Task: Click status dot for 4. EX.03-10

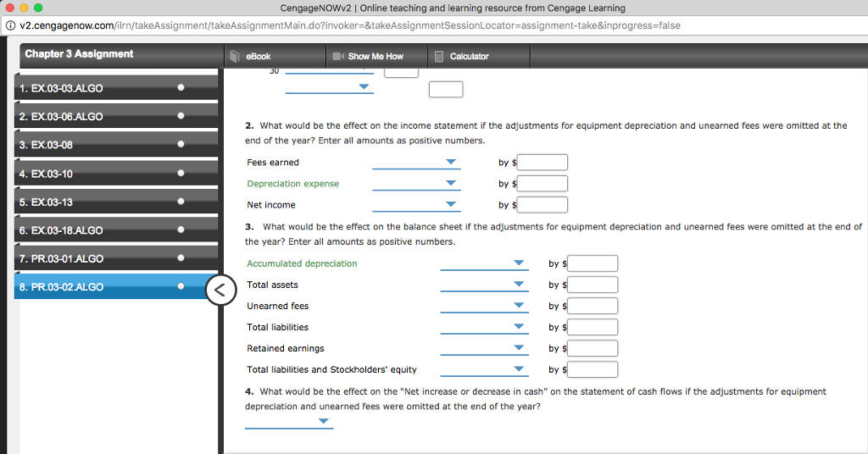Action: [x=181, y=173]
